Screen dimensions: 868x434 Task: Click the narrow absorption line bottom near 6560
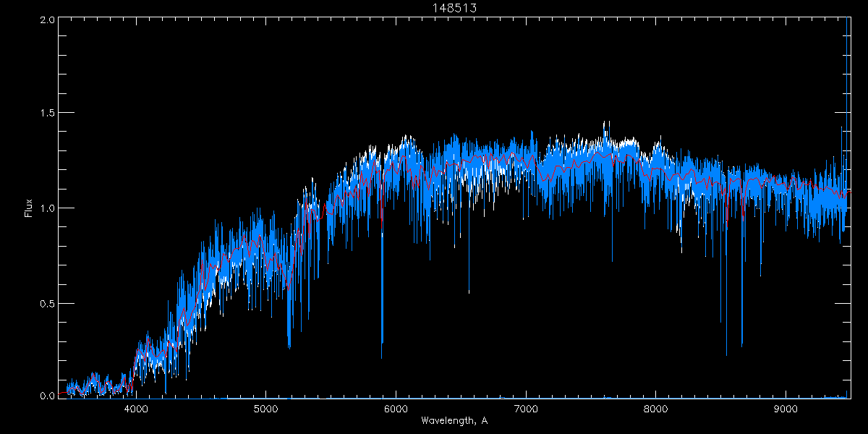coord(469,292)
